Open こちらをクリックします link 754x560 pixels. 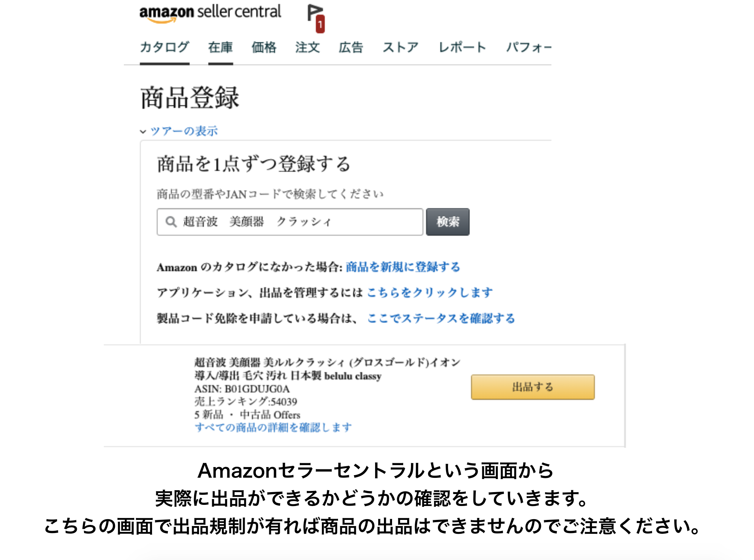coord(429,293)
